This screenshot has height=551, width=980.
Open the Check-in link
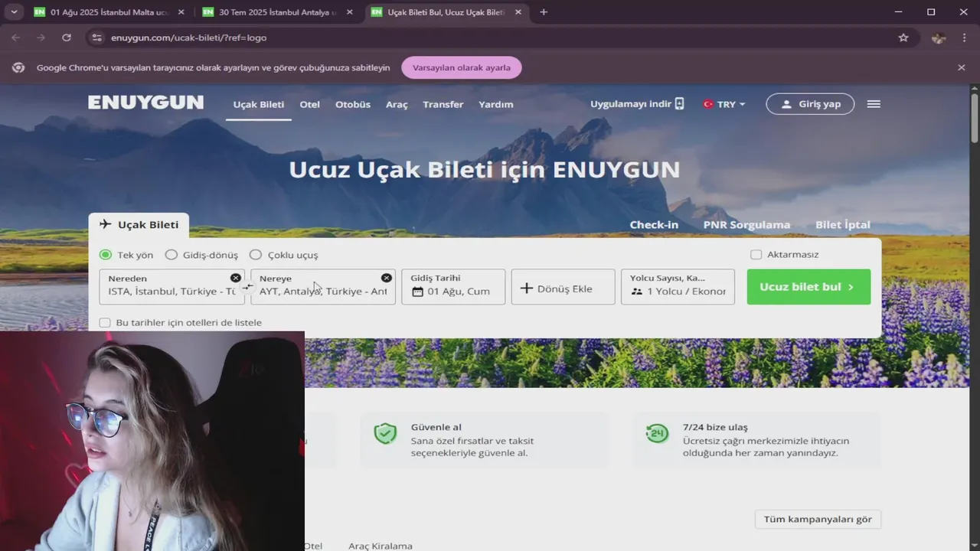654,224
